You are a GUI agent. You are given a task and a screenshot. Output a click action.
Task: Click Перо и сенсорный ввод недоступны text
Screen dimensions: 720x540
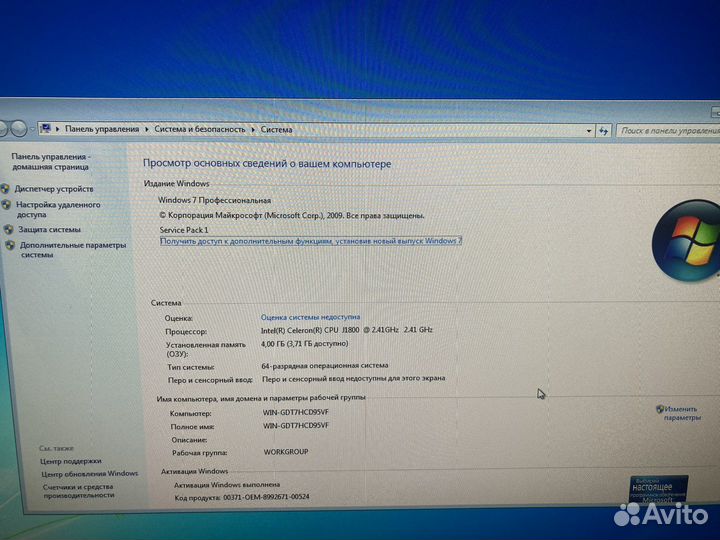coord(354,379)
